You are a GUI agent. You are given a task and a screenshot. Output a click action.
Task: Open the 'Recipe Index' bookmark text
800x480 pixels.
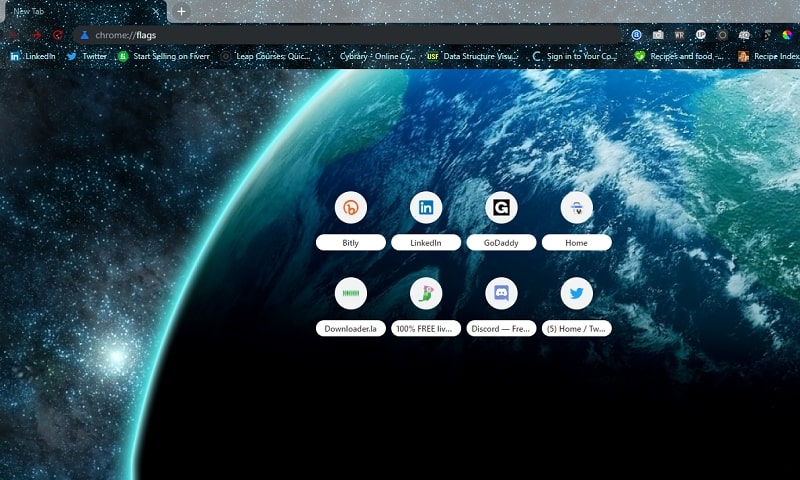coord(777,56)
